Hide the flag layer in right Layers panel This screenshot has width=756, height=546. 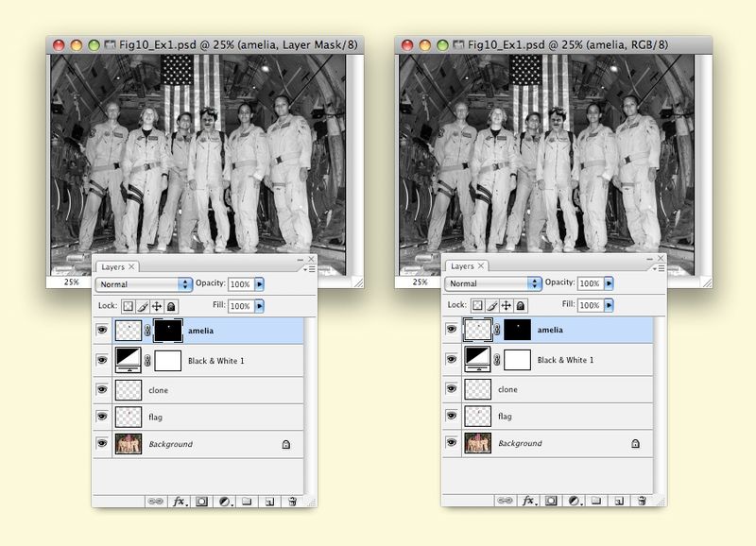[x=452, y=416]
